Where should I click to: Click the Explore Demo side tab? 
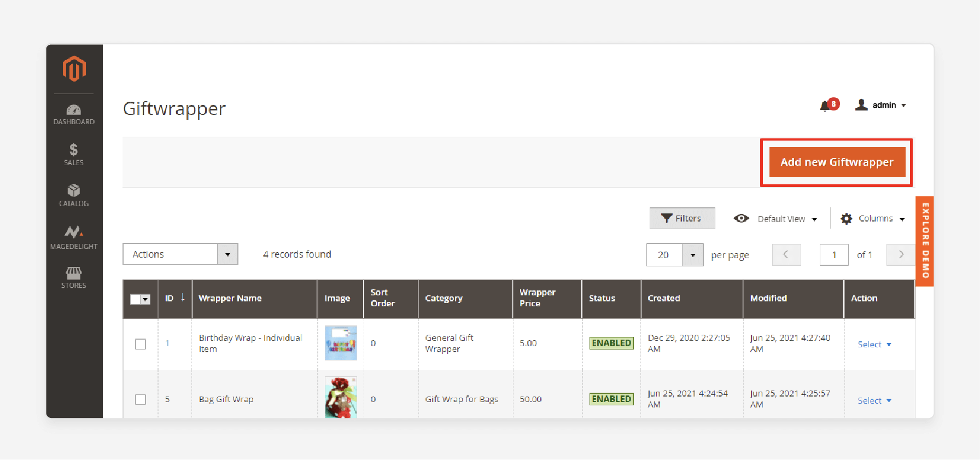(x=925, y=241)
